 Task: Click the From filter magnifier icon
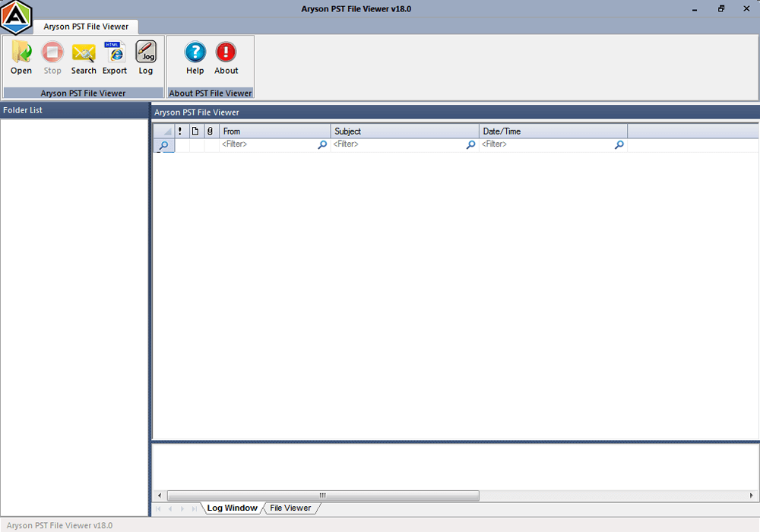click(x=322, y=145)
